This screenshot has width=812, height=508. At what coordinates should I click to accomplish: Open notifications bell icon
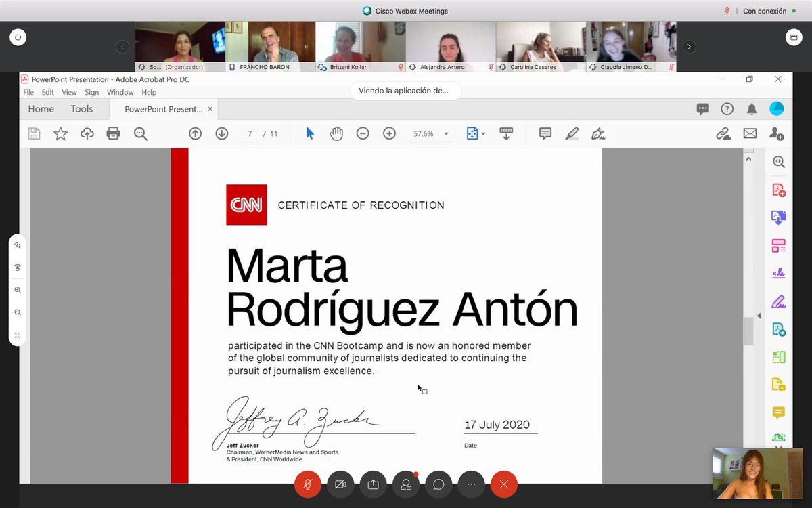(752, 109)
